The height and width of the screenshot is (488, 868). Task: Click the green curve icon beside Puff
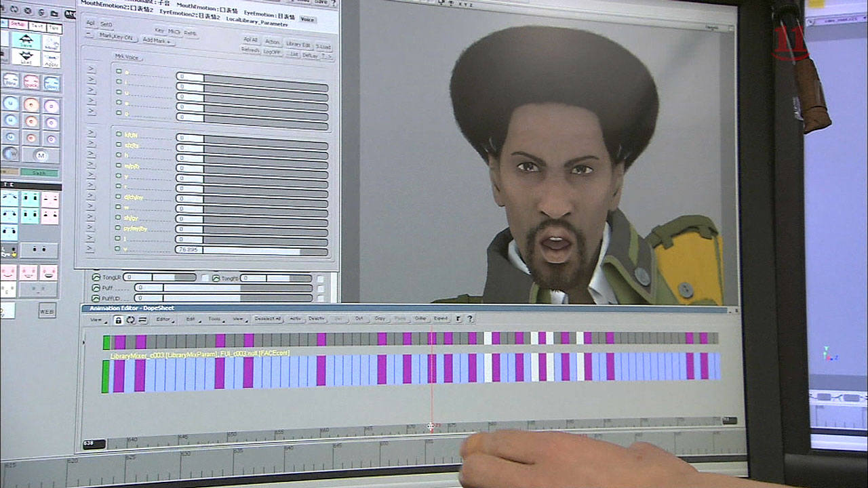pos(96,287)
